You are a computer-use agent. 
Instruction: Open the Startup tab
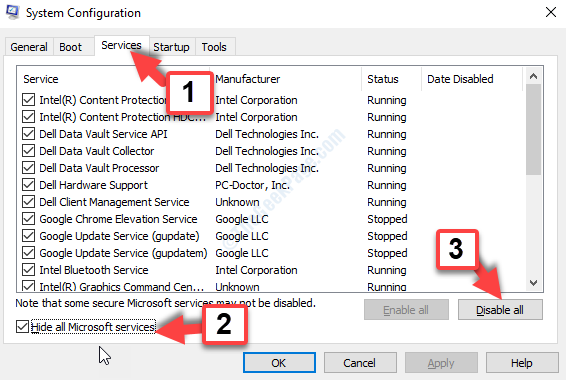coord(171,47)
